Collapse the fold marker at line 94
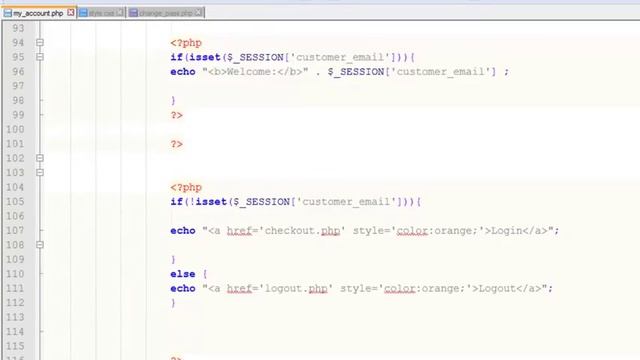The image size is (640, 360). click(x=40, y=42)
